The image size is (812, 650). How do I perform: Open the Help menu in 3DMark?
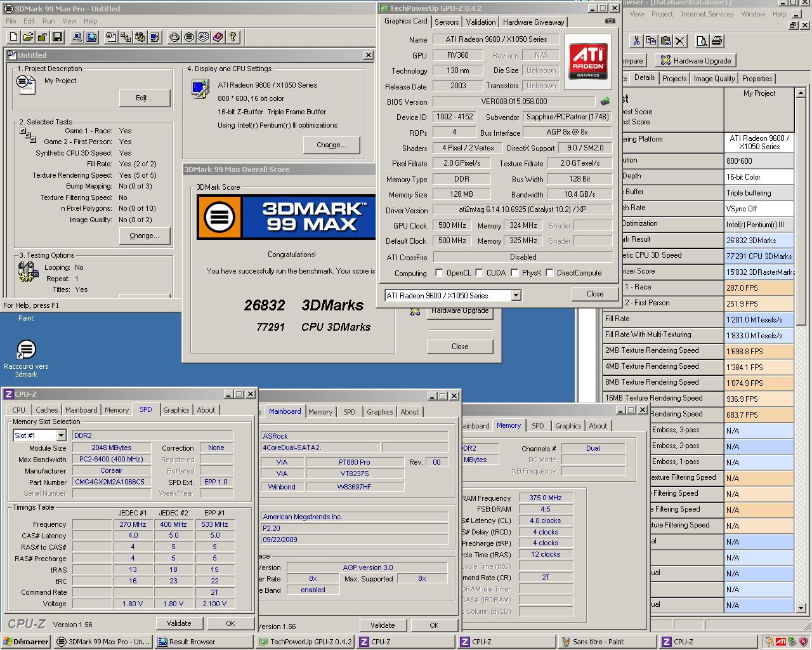(90, 21)
